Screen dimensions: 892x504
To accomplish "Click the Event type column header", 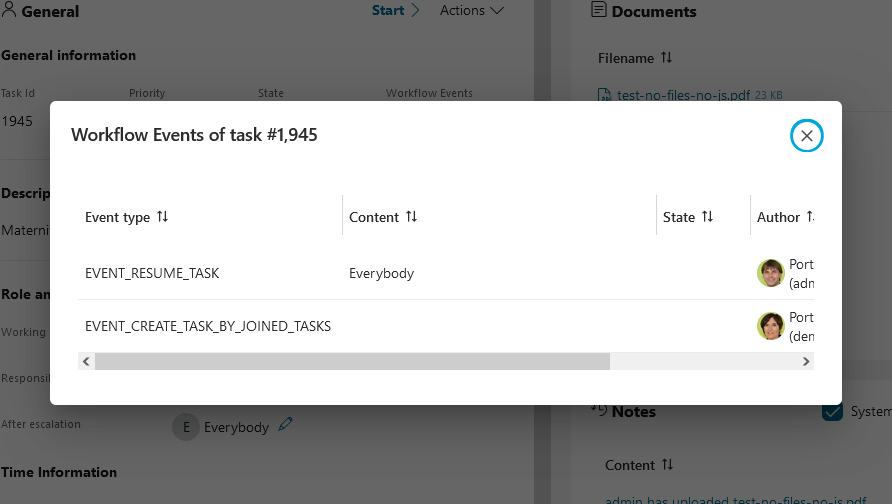I will click(210, 217).
